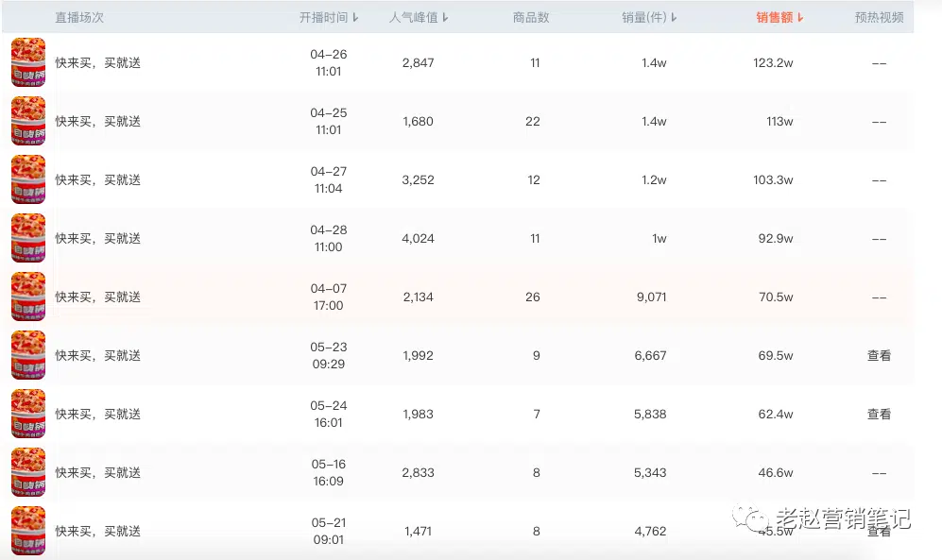Select product count 9

click(x=537, y=355)
